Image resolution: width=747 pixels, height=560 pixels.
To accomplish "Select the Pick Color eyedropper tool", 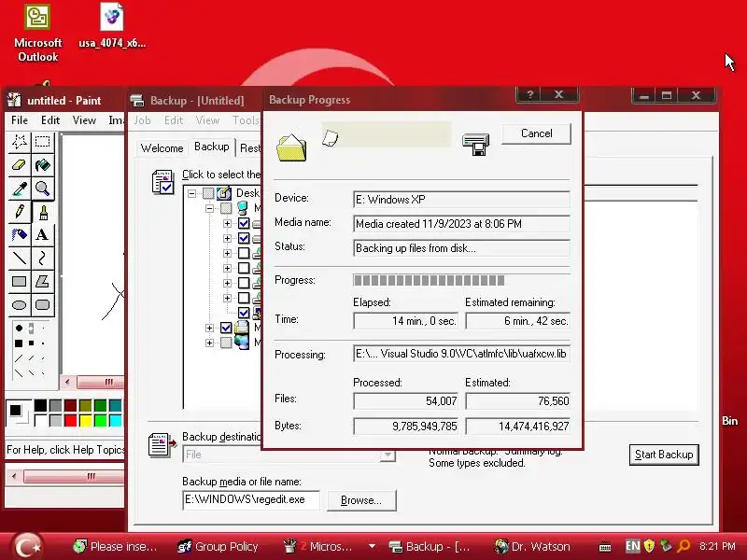I will tap(20, 189).
